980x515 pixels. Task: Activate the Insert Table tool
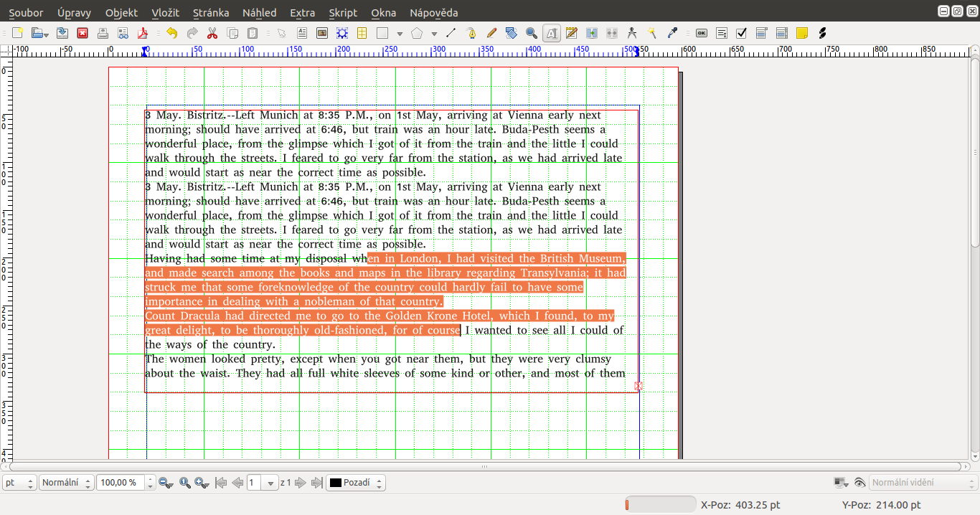click(360, 33)
